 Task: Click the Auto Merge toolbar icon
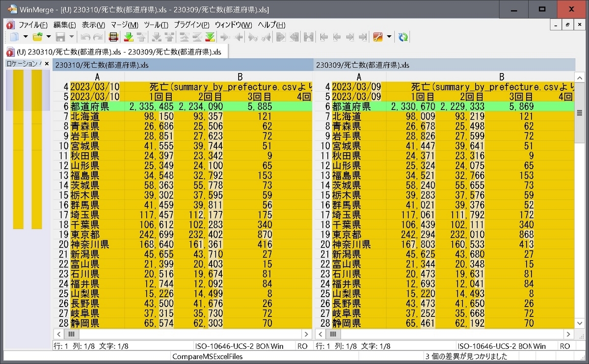308,37
